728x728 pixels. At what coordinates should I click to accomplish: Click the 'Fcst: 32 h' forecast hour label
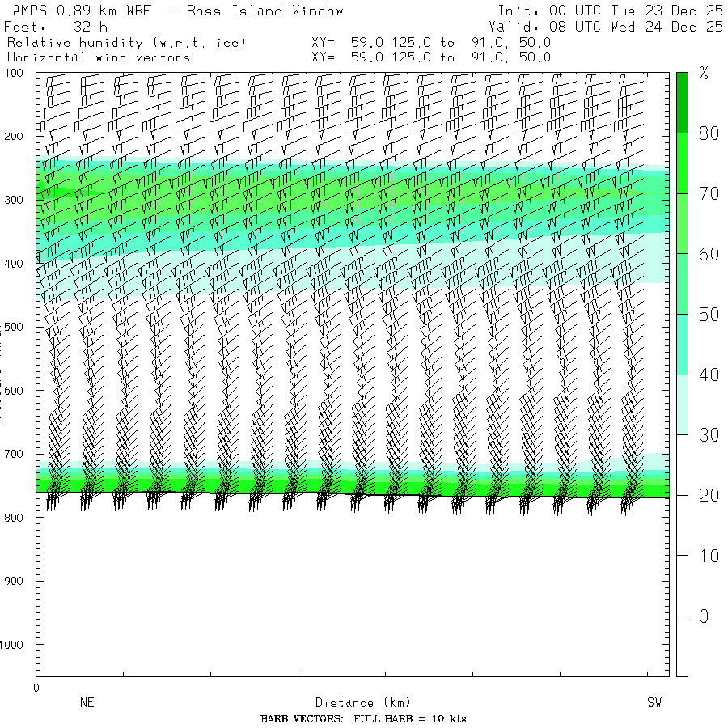(x=56, y=27)
